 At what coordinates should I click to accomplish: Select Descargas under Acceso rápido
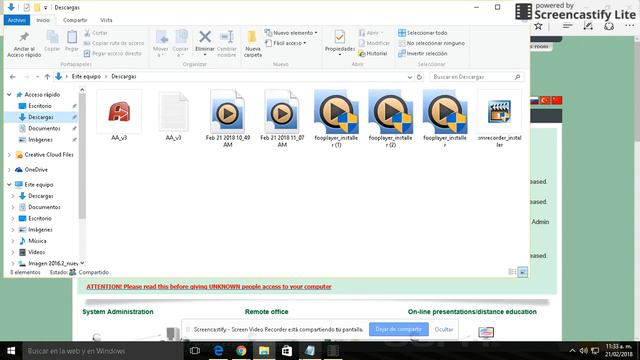tap(40, 117)
